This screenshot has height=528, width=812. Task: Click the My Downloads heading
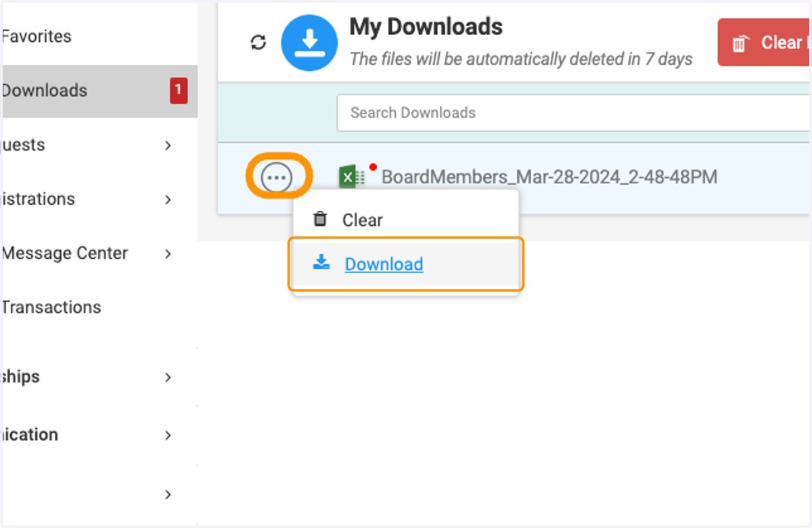click(426, 27)
